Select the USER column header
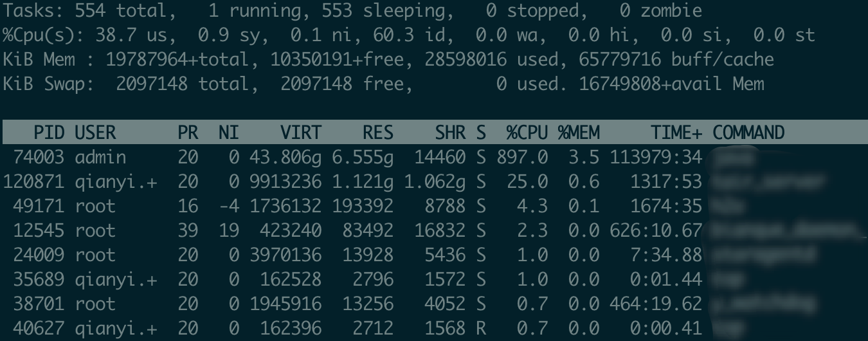The width and height of the screenshot is (868, 341). point(95,133)
